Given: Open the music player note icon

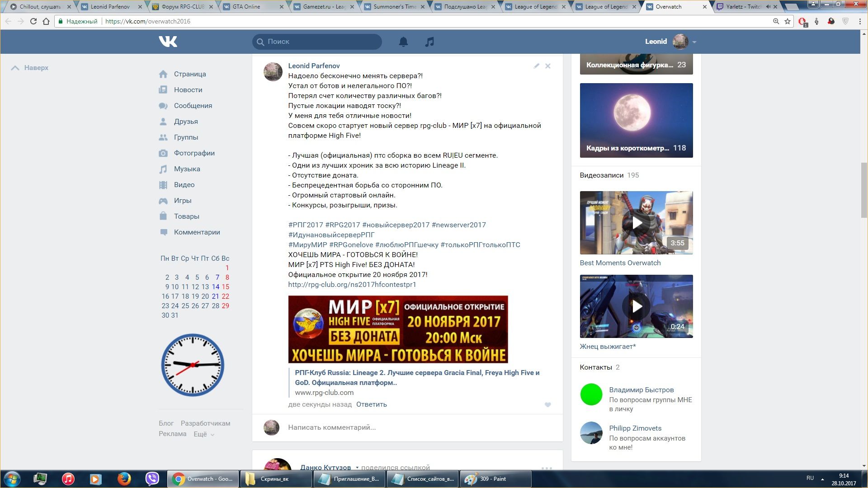Looking at the screenshot, I should (429, 42).
